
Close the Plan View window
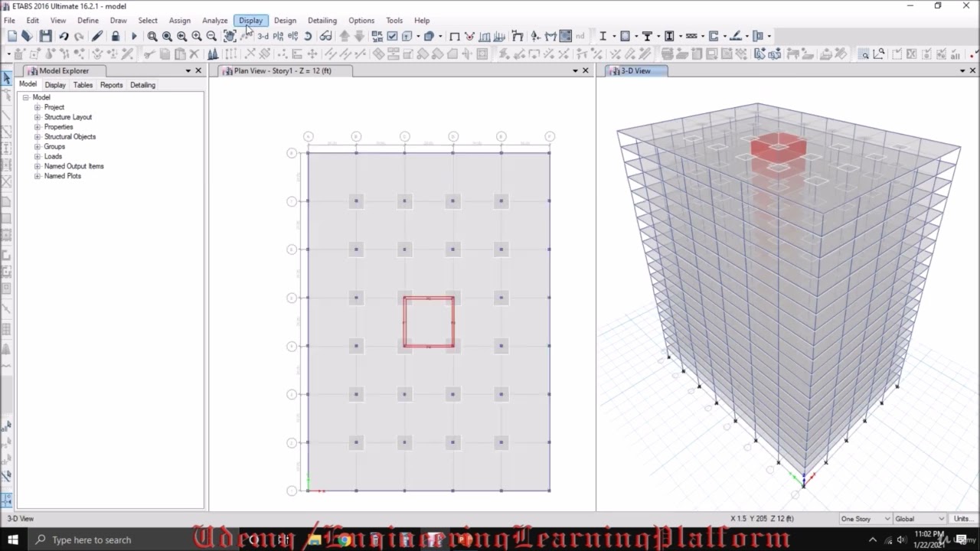pos(586,70)
